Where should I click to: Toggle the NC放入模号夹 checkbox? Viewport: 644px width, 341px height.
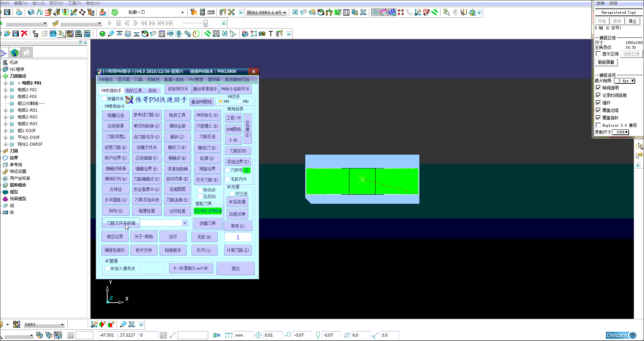(x=108, y=269)
